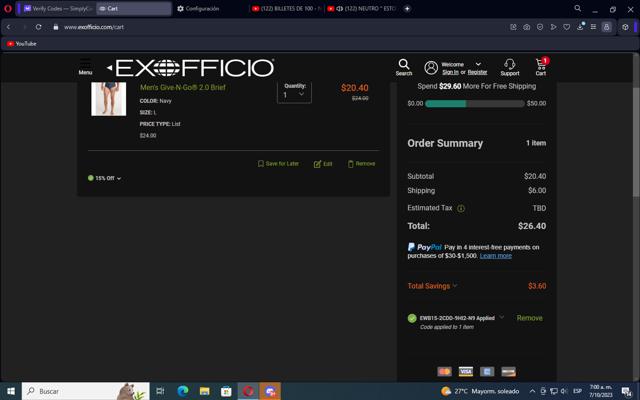
Task: Open the Configuración tab
Action: point(198,9)
